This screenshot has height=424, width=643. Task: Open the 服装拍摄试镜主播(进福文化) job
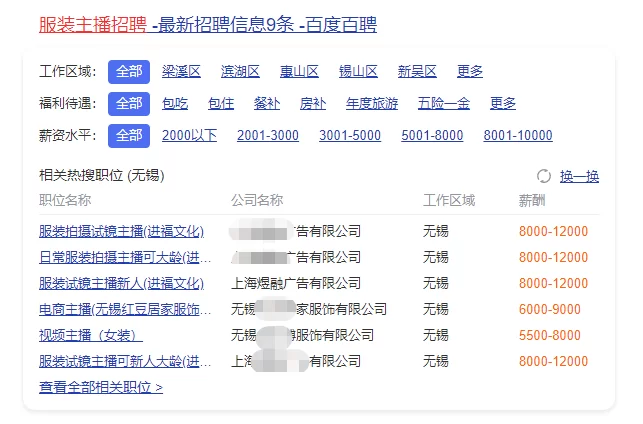(121, 231)
